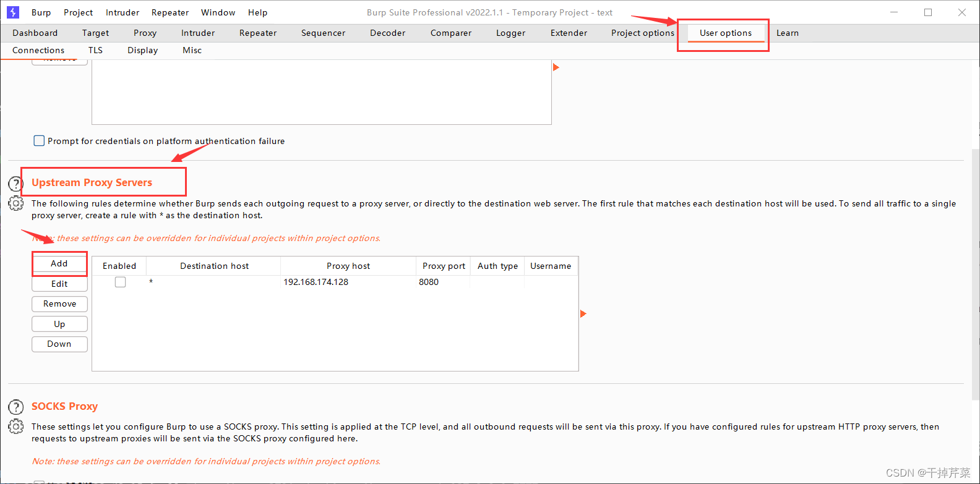Viewport: 980px width, 484px height.
Task: Move the upstream proxy rule Up
Action: click(59, 324)
